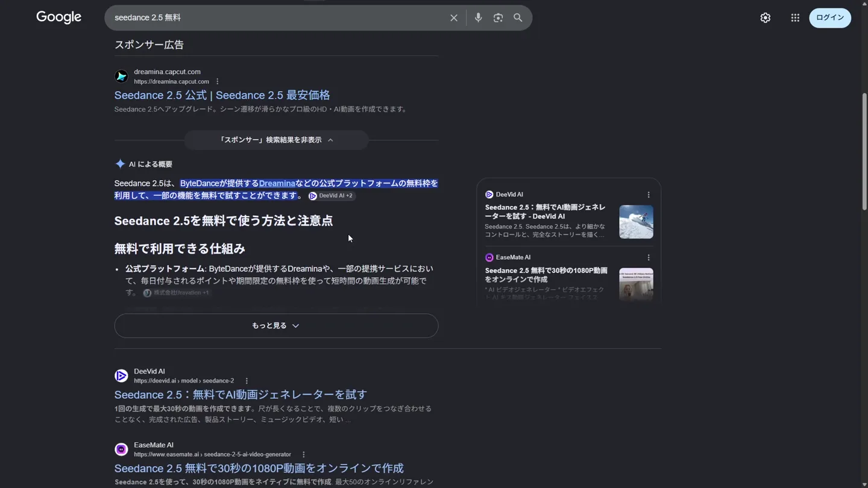Open the Google apps grid

tap(795, 18)
